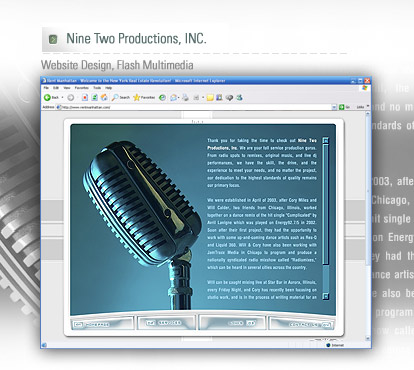Click the Stop loading page icon
This screenshot has width=414, height=370.
[85, 97]
